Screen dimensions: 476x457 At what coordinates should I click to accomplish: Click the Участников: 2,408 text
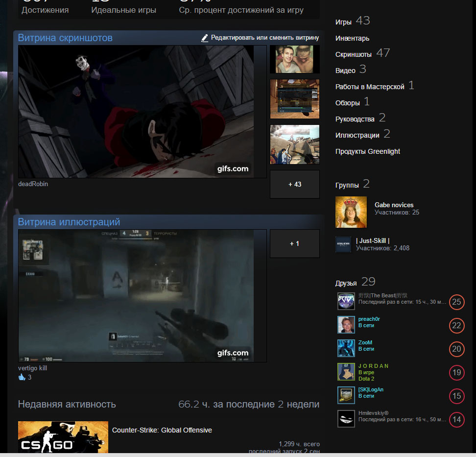[382, 248]
